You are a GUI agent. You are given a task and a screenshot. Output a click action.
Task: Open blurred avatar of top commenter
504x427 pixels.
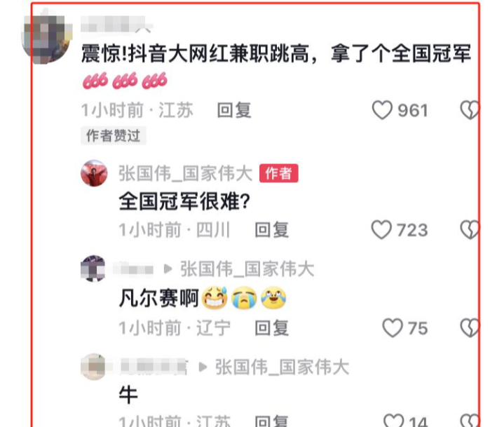(x=46, y=36)
